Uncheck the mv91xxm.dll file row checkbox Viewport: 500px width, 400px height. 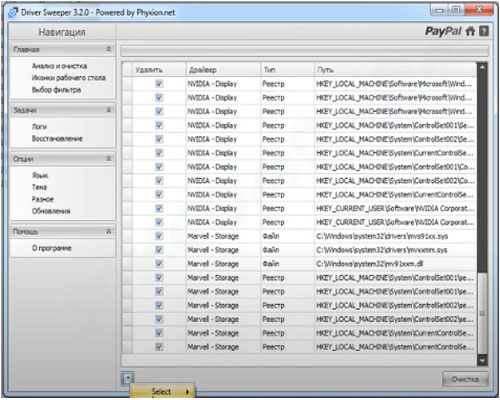click(159, 264)
